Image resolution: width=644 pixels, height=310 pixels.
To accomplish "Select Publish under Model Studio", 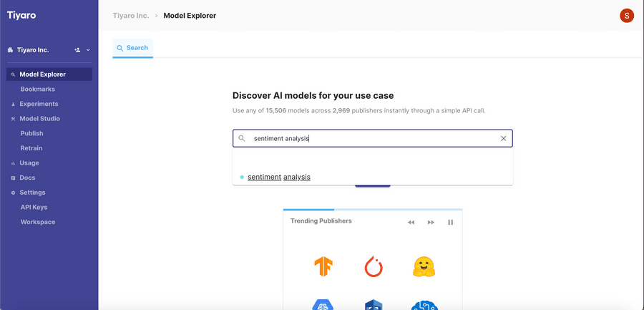I will pyautogui.click(x=31, y=134).
